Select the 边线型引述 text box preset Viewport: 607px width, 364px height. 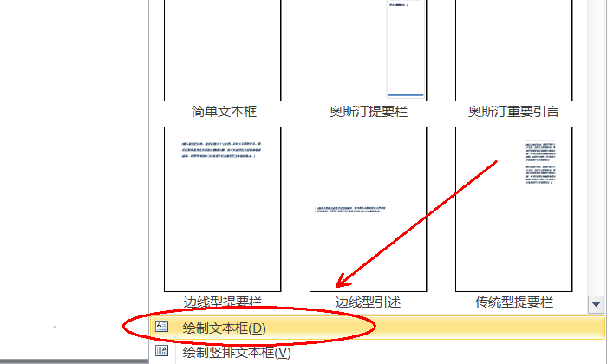(x=369, y=209)
